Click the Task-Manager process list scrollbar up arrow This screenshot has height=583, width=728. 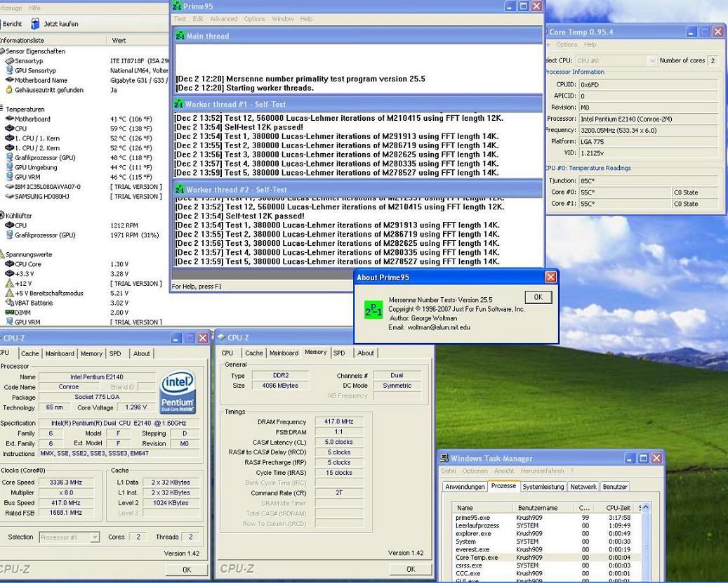[x=645, y=508]
